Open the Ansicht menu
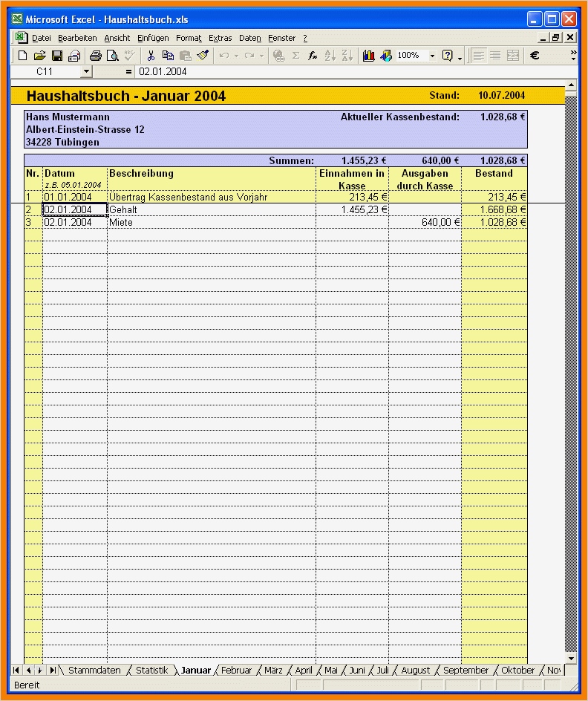The height and width of the screenshot is (701, 588). click(117, 38)
